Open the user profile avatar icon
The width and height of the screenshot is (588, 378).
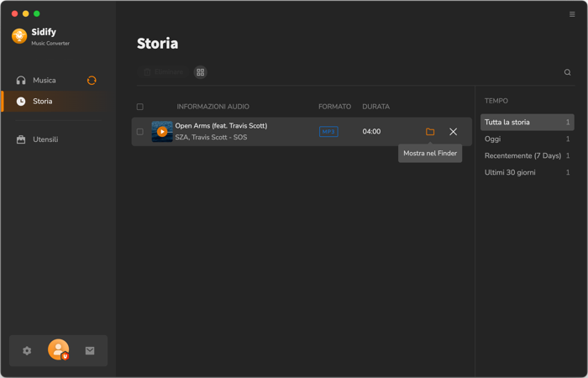point(59,349)
